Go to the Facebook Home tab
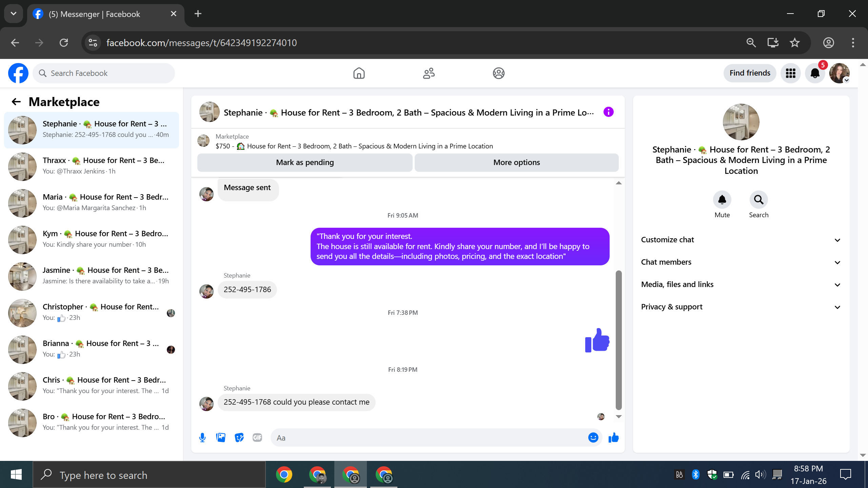 [x=359, y=73]
